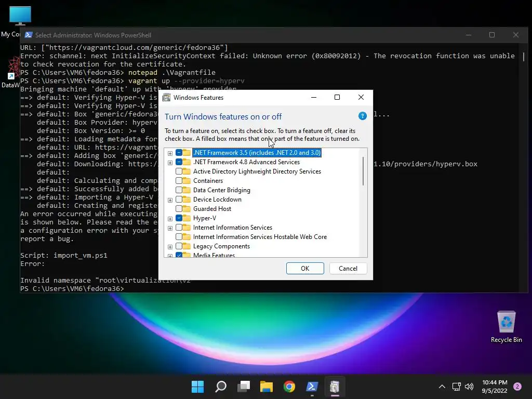Select the Recycle Bin desktop icon
532x399 pixels.
506,322
